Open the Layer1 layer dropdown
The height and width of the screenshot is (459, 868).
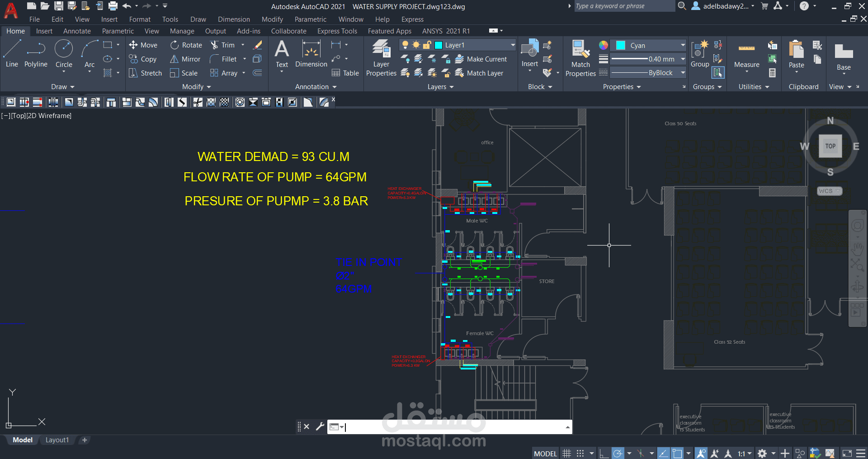[x=513, y=45]
